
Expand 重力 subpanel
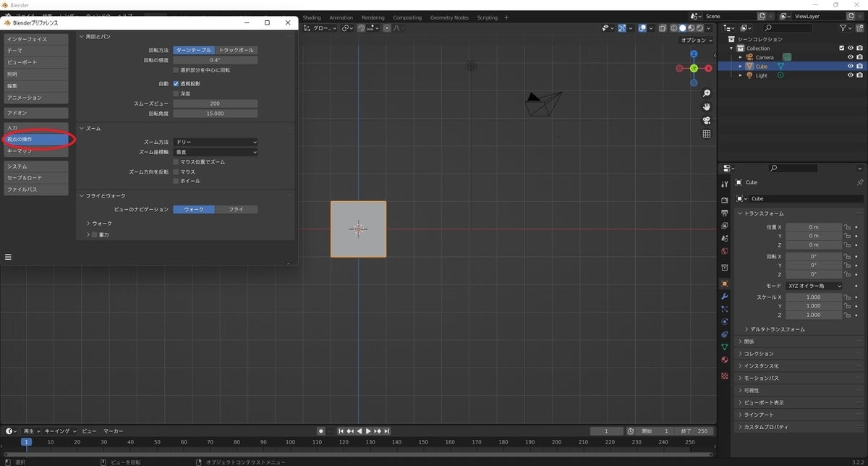tap(89, 234)
